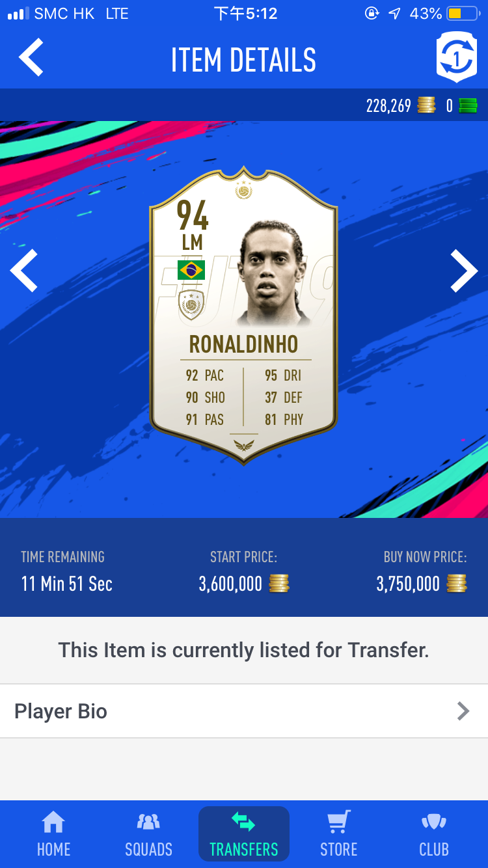488x868 pixels.
Task: Tap the gold coins balance icon
Action: (427, 105)
